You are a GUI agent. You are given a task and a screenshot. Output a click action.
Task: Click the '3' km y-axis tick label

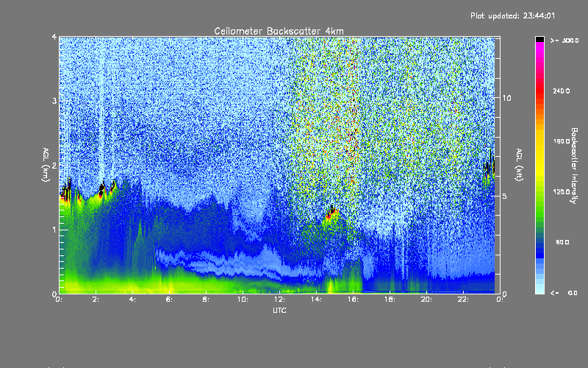(54, 101)
